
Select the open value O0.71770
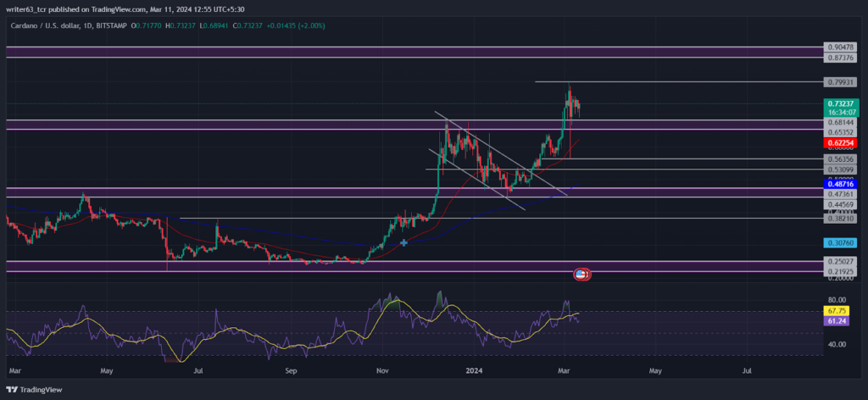tap(147, 26)
